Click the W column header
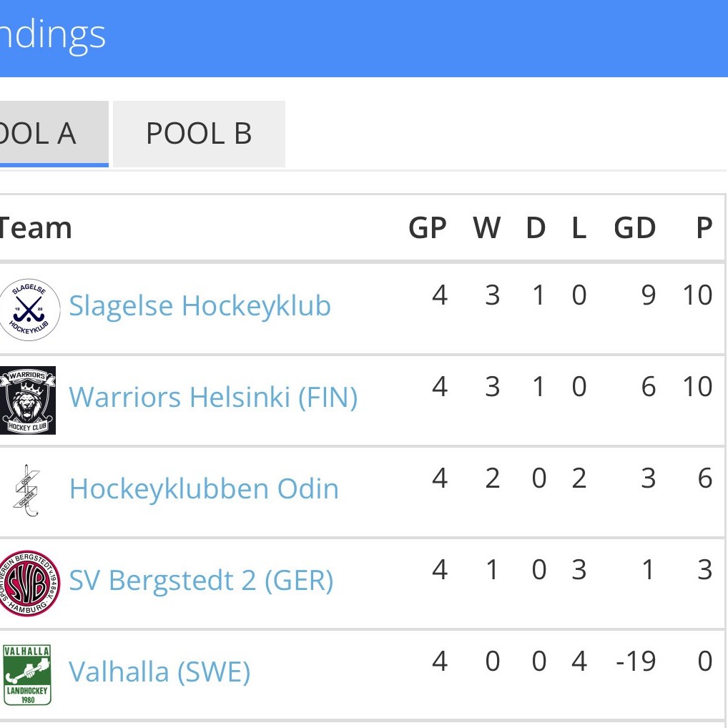Viewport: 728px width, 728px height. click(486, 228)
